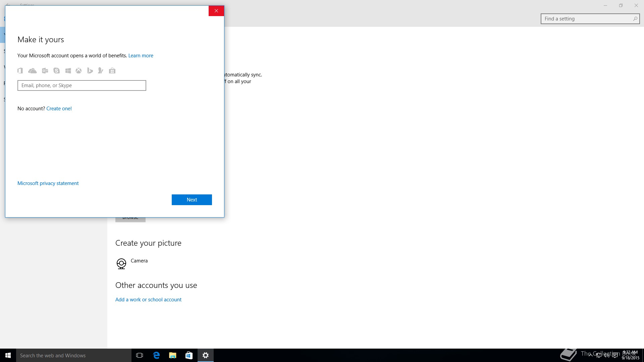Click the grey Windows logo in the dialog
The height and width of the screenshot is (362, 644).
coord(68,70)
